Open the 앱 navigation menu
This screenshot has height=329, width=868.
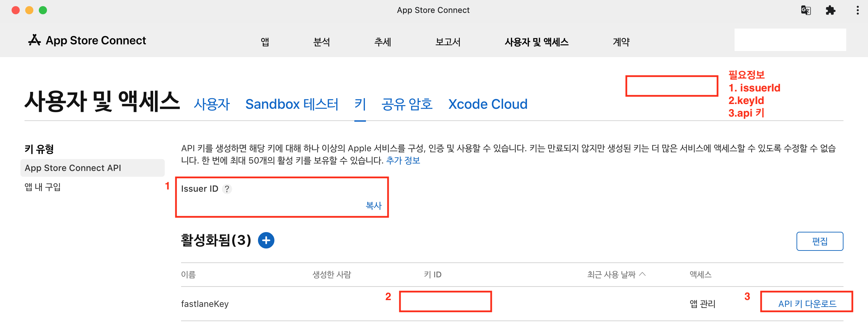tap(265, 42)
